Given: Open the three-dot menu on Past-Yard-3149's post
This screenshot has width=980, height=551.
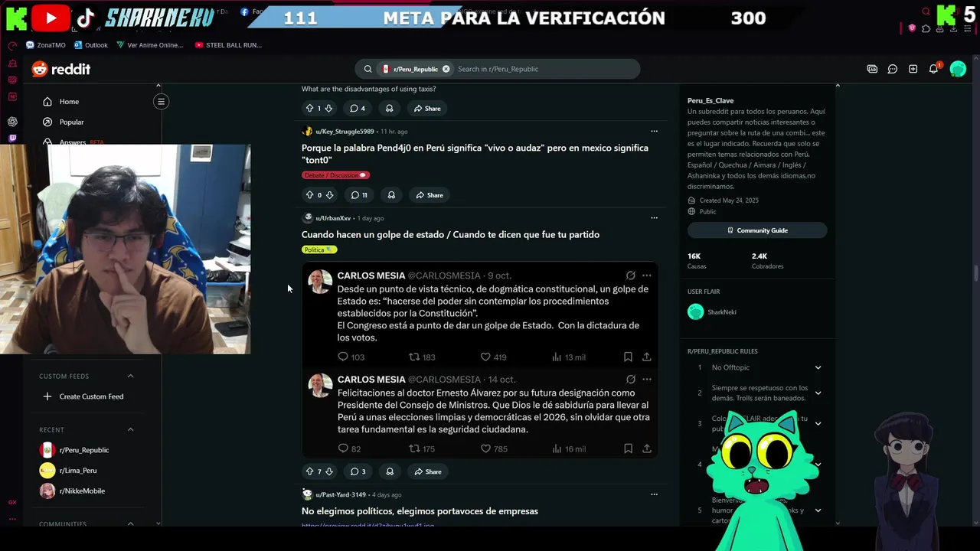Looking at the screenshot, I should (x=654, y=494).
